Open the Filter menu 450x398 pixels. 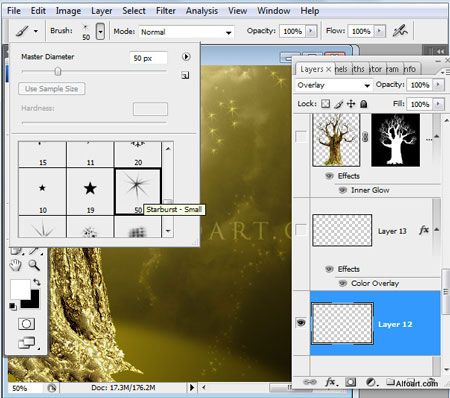[166, 11]
